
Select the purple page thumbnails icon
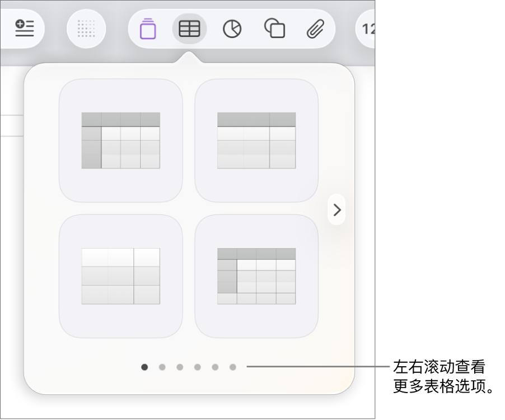(148, 29)
